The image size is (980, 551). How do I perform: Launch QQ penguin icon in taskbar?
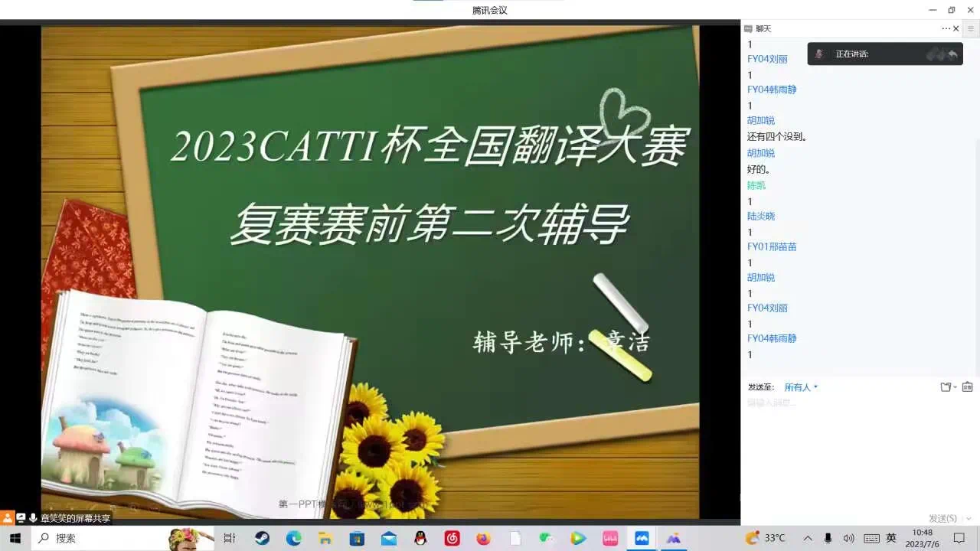(x=420, y=538)
